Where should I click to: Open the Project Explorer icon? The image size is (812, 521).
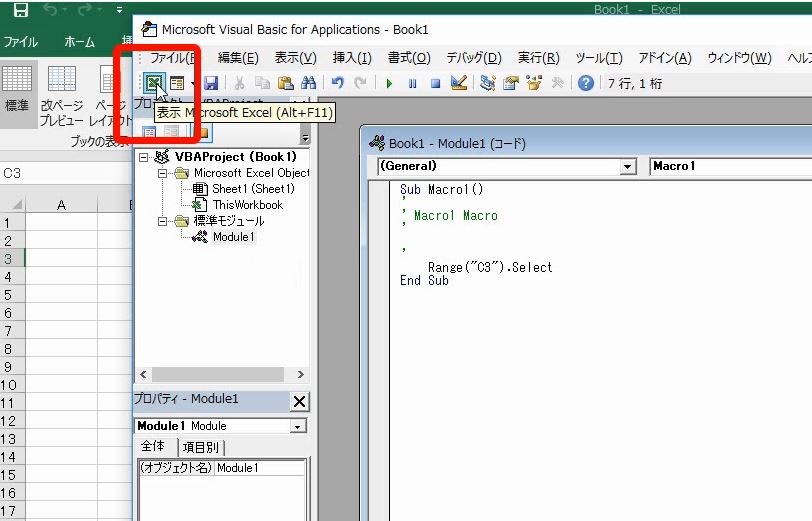tap(488, 83)
